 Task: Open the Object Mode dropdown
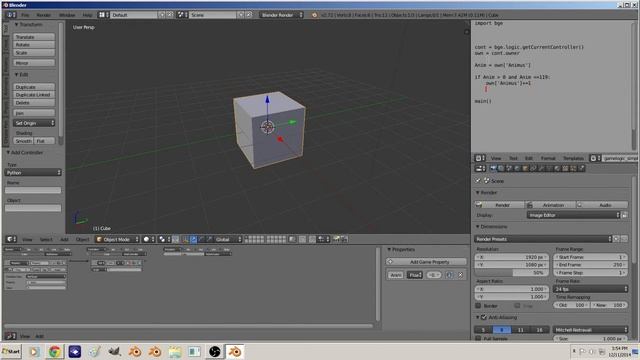[x=117, y=240]
